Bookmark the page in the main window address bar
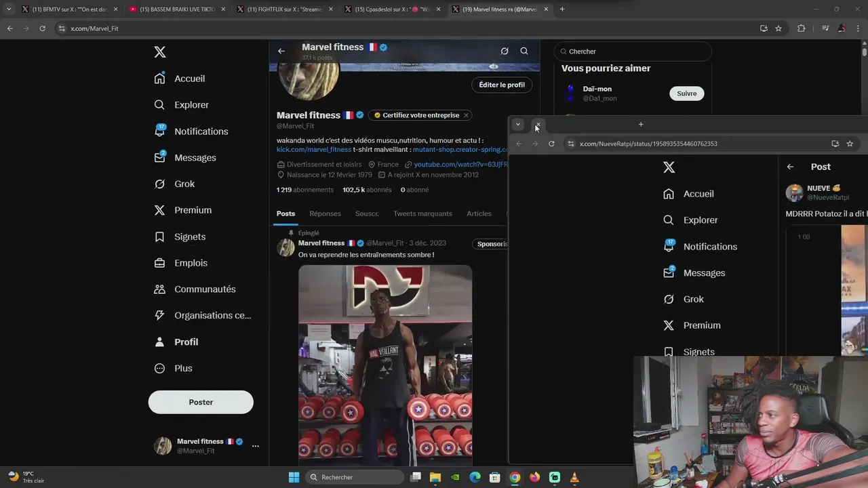The height and width of the screenshot is (488, 868). click(778, 28)
